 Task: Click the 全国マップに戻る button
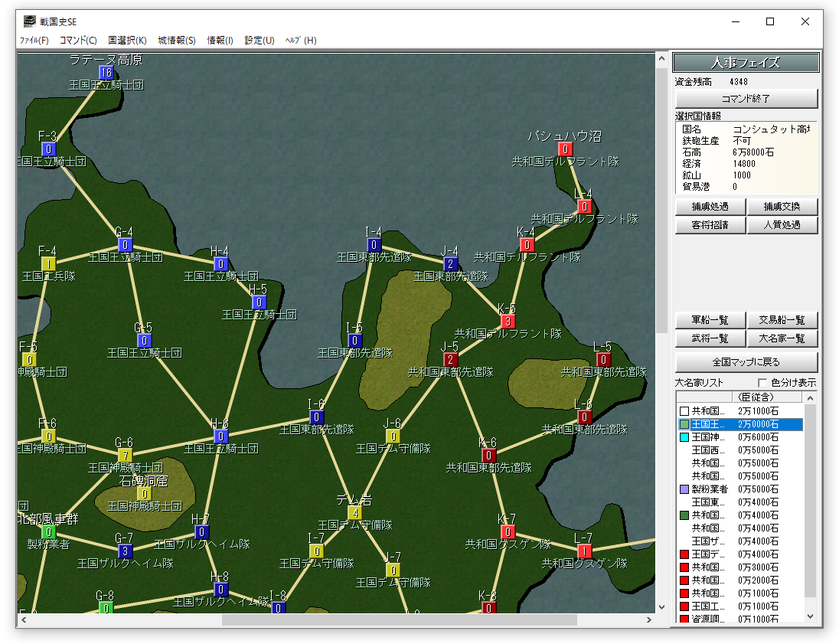click(746, 361)
